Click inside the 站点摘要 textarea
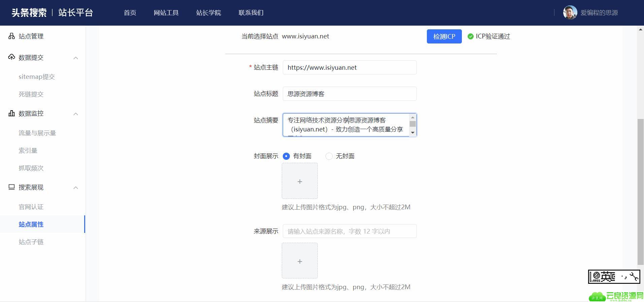Screen dimensions: 644x302 (346, 125)
